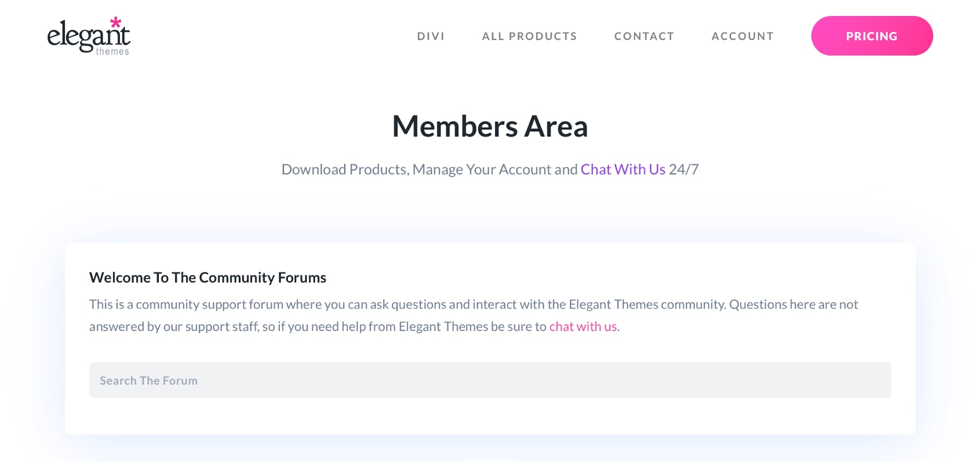
Task: Click ACCOUNT in the top navigation bar
Action: pos(742,36)
